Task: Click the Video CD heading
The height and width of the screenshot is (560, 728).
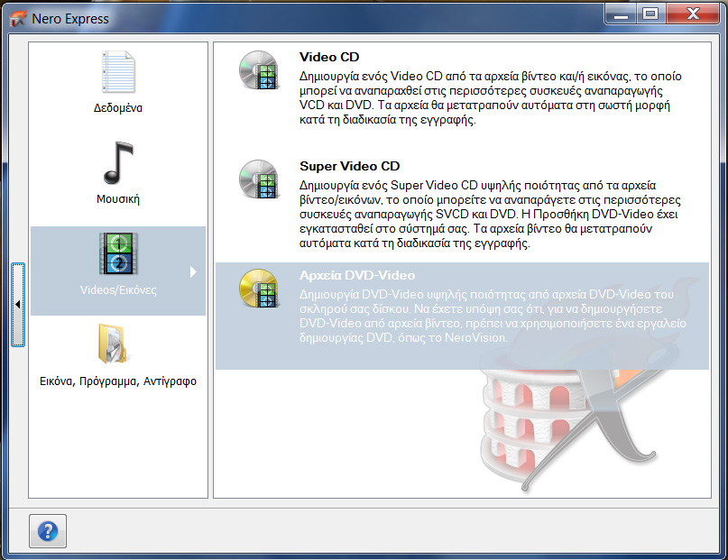Action: (329, 57)
